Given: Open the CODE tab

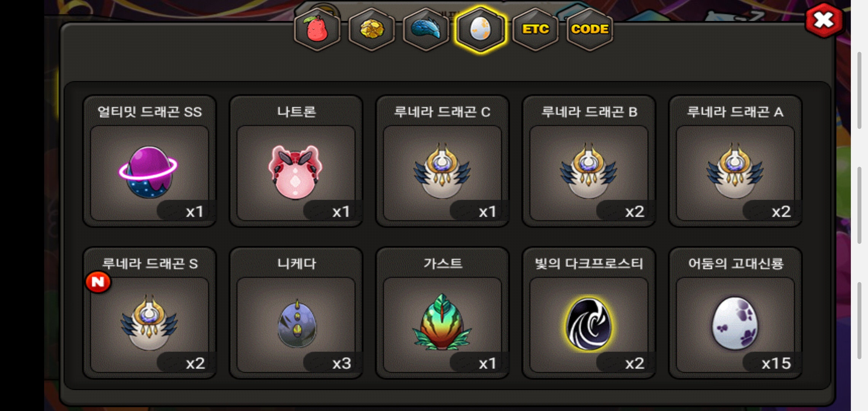Looking at the screenshot, I should (x=590, y=29).
